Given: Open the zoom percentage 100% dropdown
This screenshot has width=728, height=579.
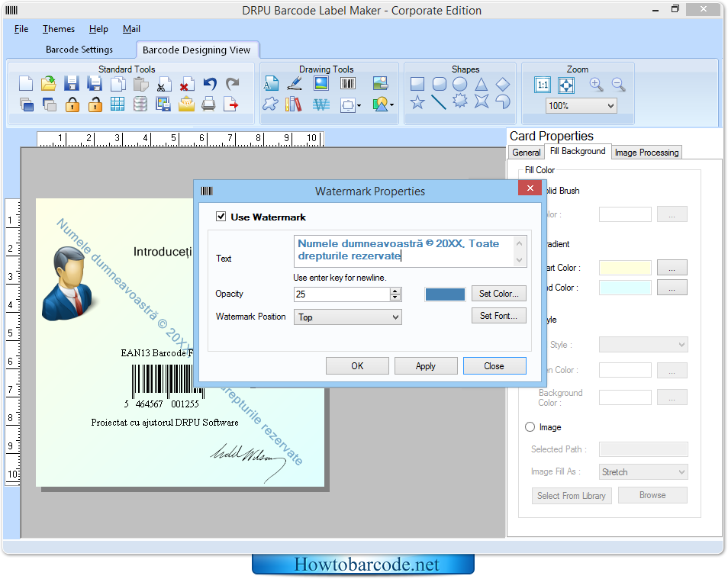Looking at the screenshot, I should 581,106.
